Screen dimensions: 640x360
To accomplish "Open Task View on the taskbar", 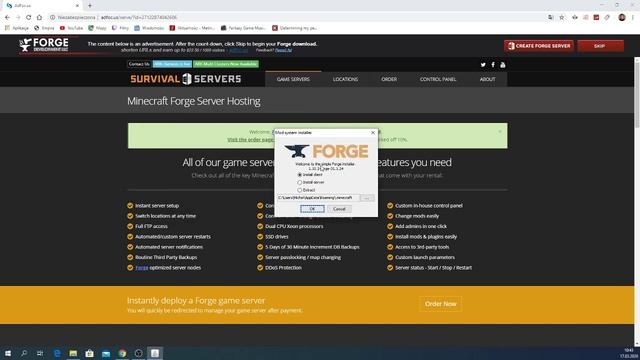I will coord(40,353).
